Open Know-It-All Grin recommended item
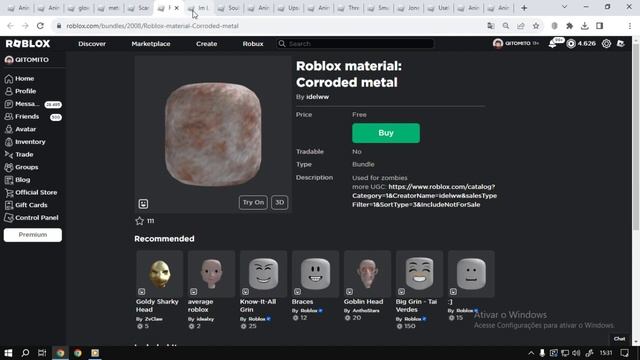640x360 pixels. point(263,290)
